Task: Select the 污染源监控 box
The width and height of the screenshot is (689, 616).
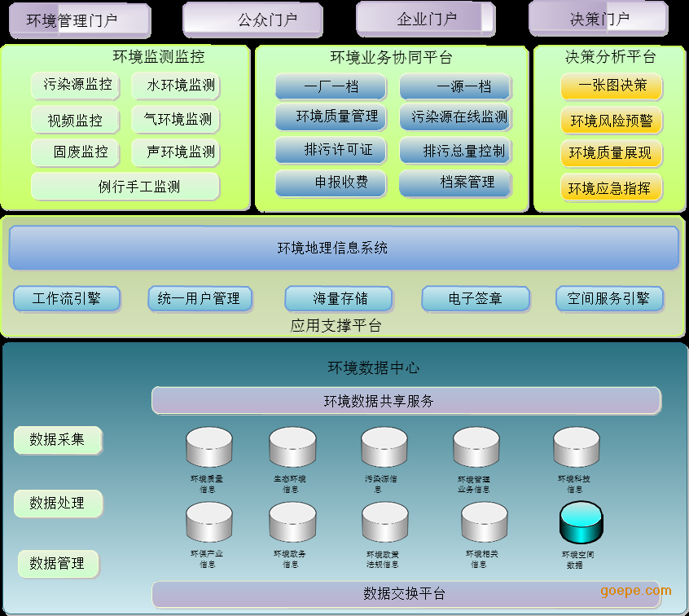Action: (x=76, y=86)
